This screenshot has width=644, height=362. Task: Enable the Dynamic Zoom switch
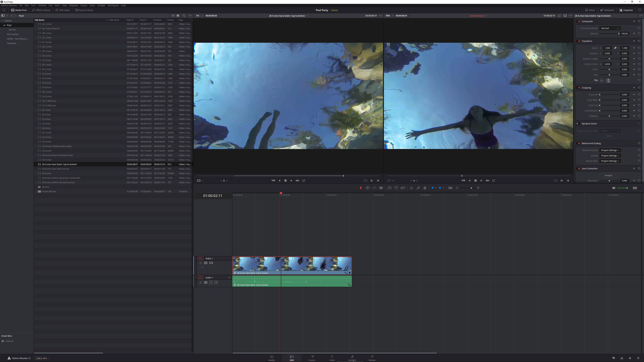tap(577, 124)
